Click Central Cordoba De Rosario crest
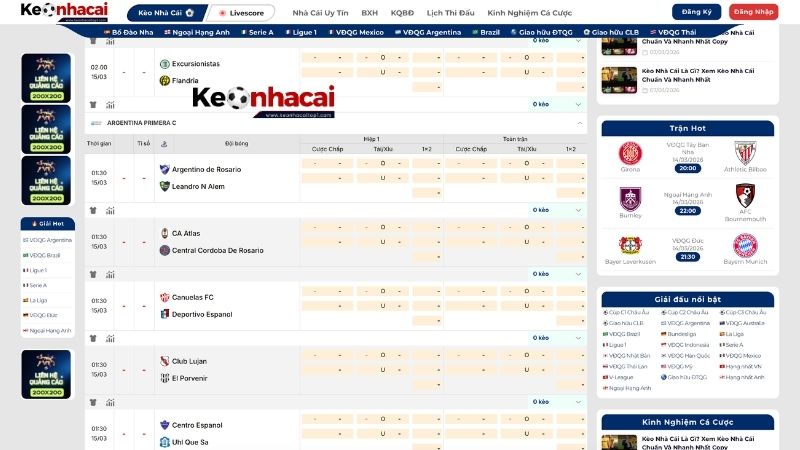This screenshot has height=450, width=800. tap(164, 251)
